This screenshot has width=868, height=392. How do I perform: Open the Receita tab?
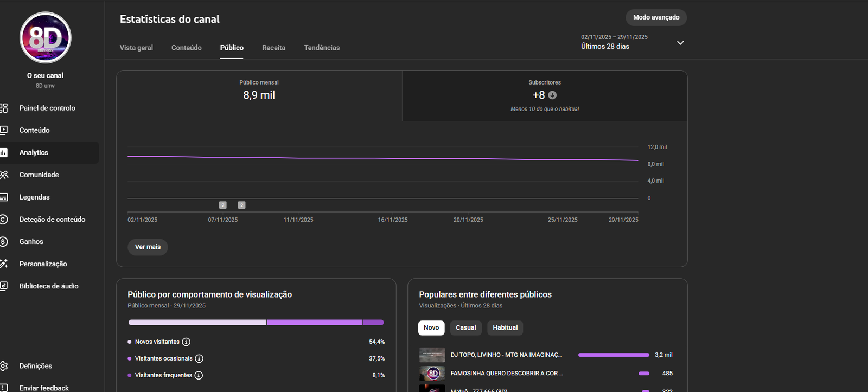coord(273,48)
